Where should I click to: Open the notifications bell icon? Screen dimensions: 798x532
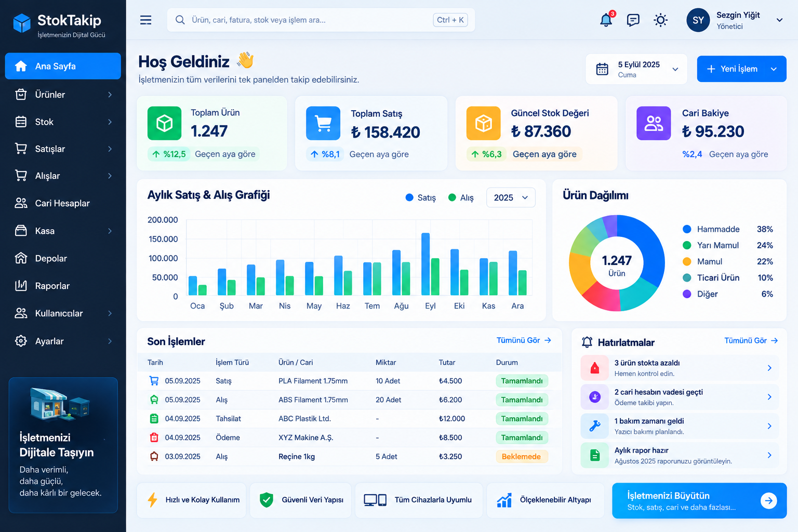tap(606, 20)
